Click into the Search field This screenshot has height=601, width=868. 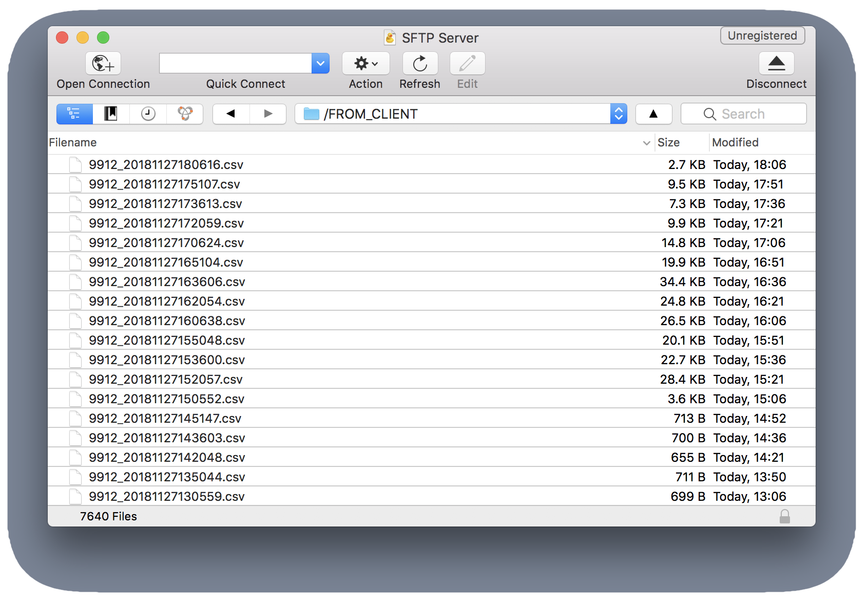[x=743, y=114]
